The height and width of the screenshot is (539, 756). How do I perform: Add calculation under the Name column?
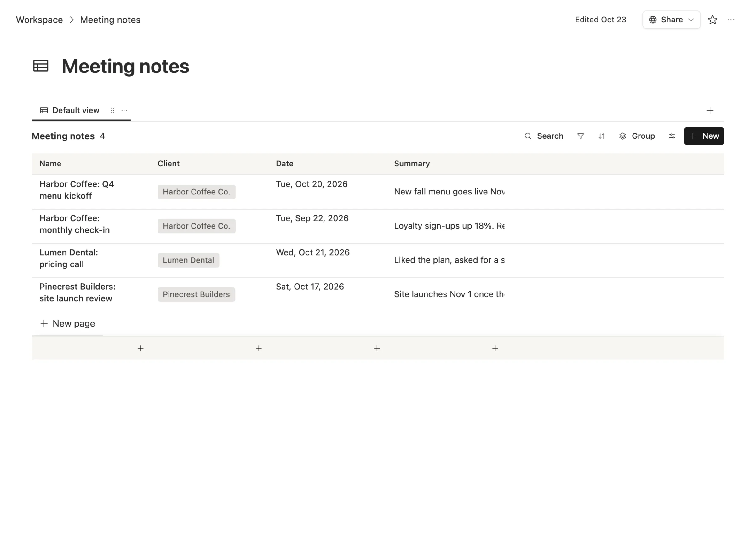tap(140, 348)
